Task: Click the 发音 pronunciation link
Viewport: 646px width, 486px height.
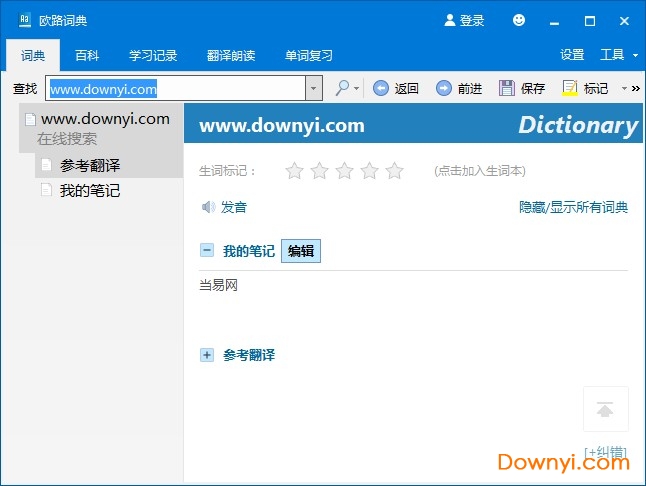Action: [234, 207]
